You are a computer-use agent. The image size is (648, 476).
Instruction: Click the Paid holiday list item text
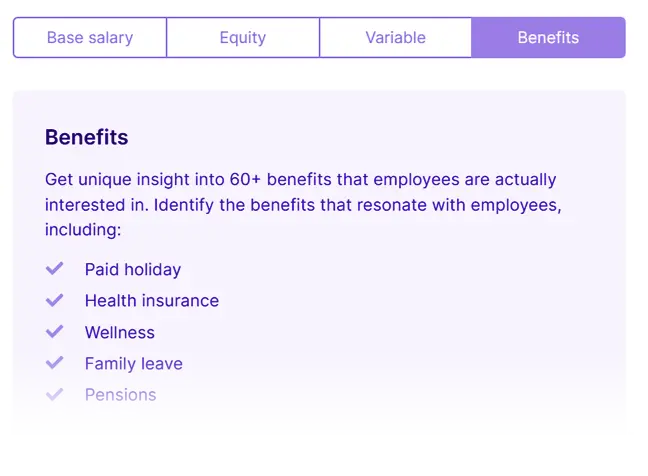(x=133, y=270)
